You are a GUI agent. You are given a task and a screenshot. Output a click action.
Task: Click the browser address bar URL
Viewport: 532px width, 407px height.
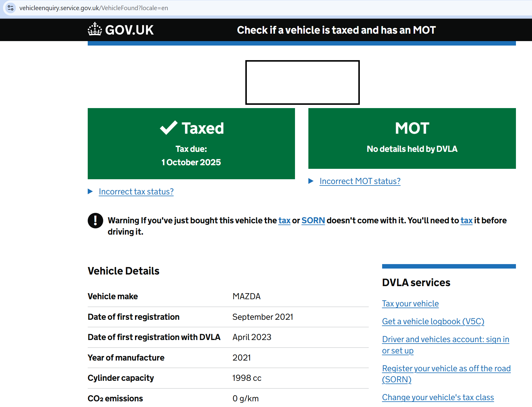(94, 8)
